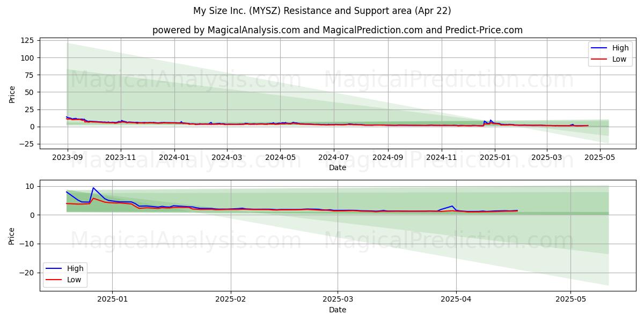Click the '125' y-axis tick on top chart
Image resolution: width=644 pixels, height=322 pixels.
click(28, 40)
